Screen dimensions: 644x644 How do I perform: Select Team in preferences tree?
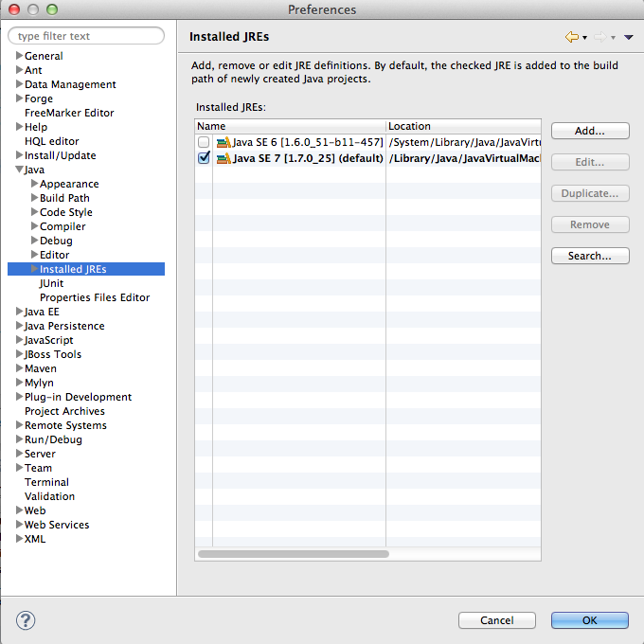pos(38,468)
